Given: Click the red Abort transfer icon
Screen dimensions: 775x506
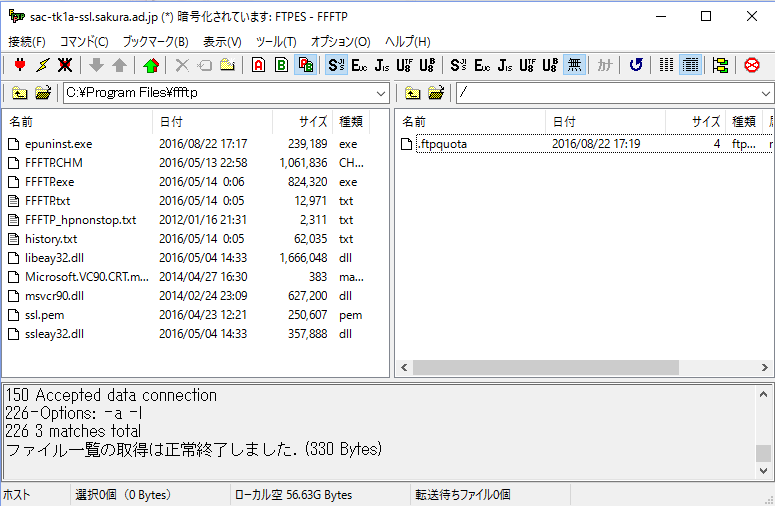Looking at the screenshot, I should (x=752, y=65).
